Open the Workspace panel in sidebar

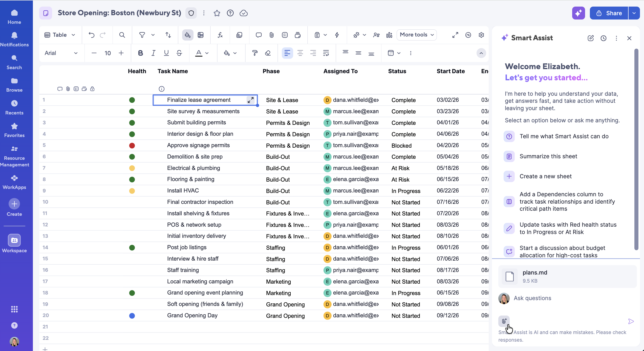pos(14,243)
